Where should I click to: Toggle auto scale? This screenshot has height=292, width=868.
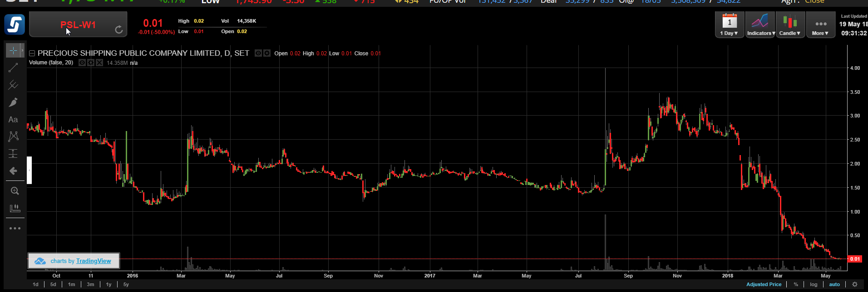(x=834, y=284)
